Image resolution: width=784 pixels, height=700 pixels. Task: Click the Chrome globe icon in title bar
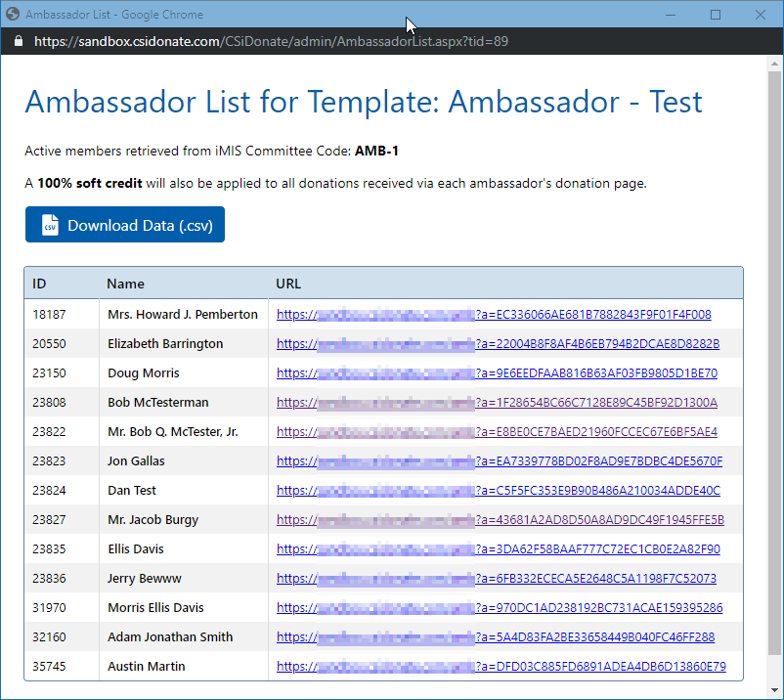coord(13,15)
